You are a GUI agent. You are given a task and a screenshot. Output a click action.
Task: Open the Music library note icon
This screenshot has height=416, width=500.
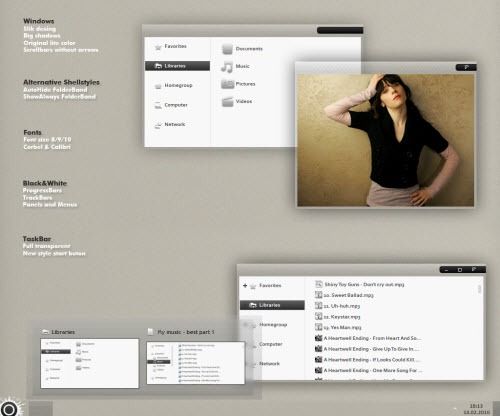tap(227, 66)
